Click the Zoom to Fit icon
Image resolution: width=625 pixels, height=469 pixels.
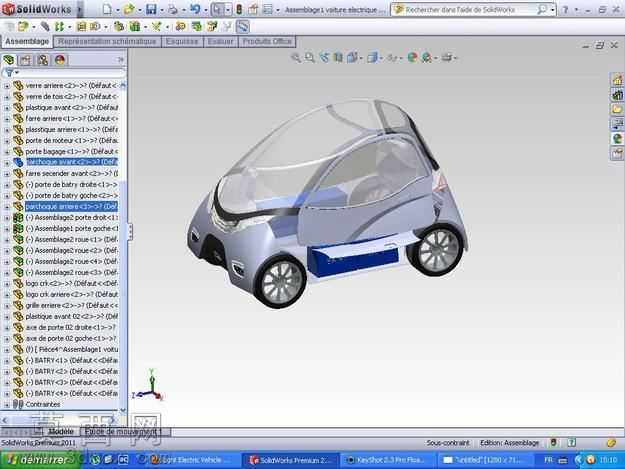click(296, 58)
